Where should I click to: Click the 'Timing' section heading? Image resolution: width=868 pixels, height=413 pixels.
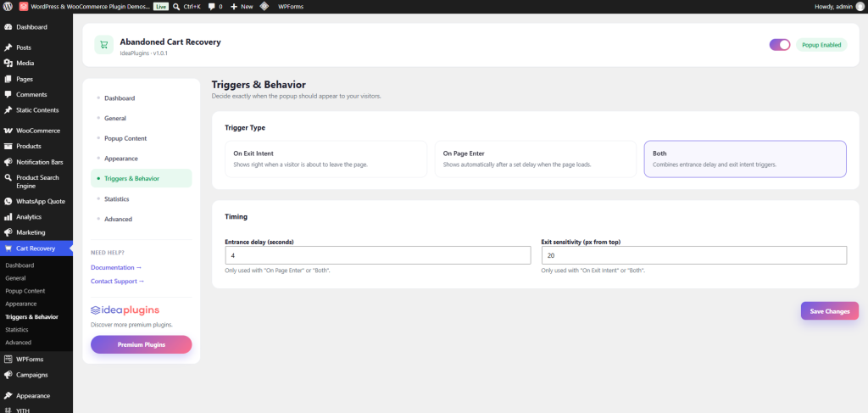click(236, 216)
